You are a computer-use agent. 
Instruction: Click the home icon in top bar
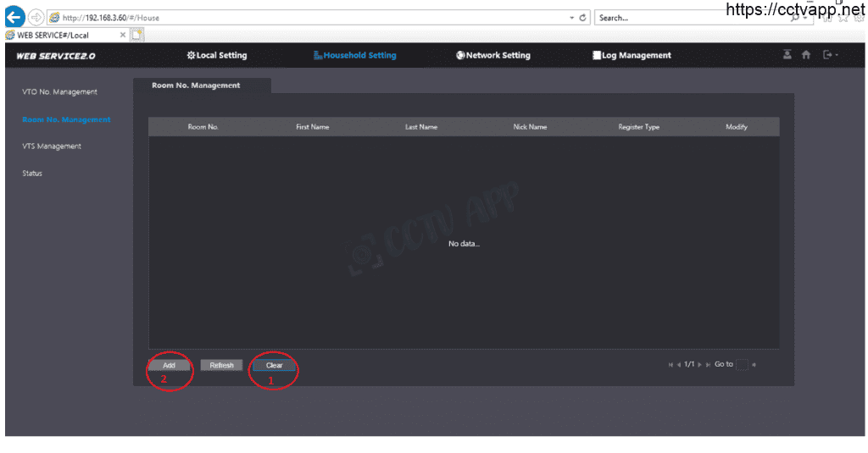click(x=806, y=55)
